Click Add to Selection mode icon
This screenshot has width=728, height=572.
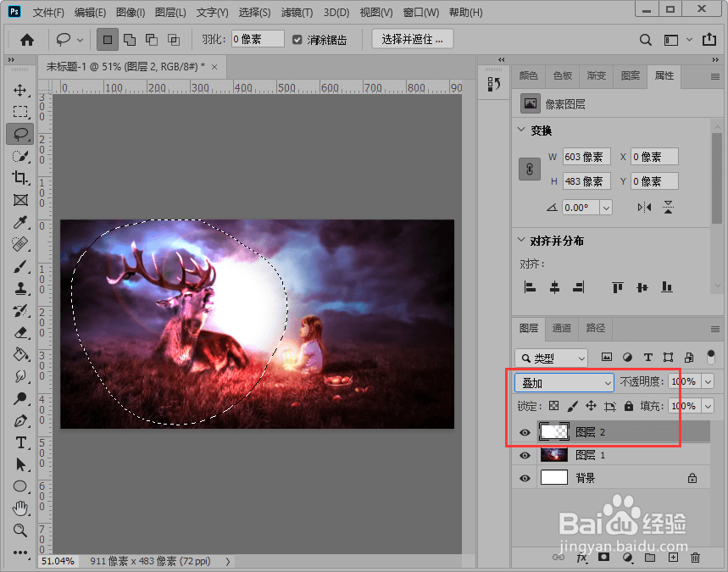[x=130, y=40]
